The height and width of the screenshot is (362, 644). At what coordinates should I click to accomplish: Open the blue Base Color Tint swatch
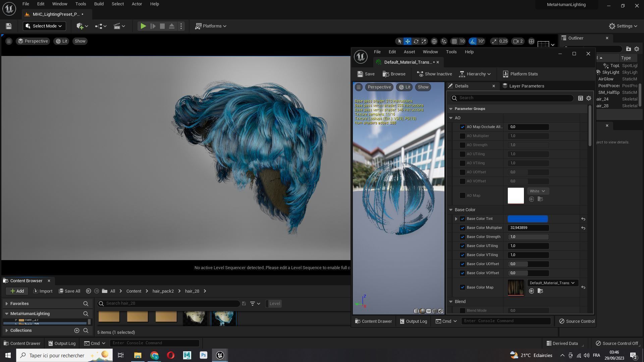528,219
